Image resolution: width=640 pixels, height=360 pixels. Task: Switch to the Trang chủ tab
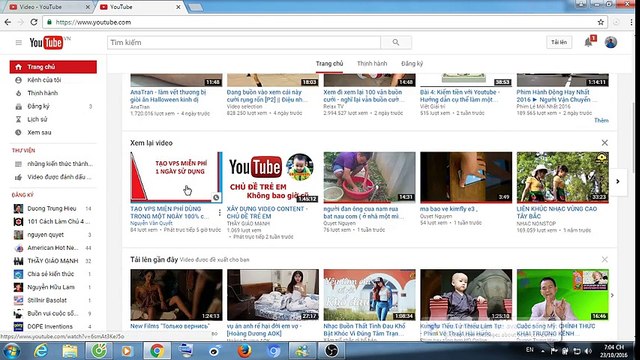click(329, 64)
